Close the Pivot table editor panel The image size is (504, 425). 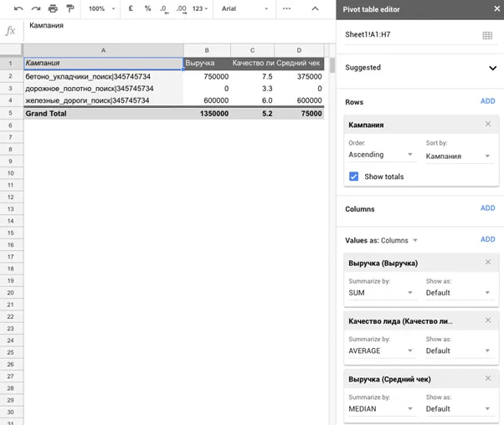coord(497,8)
